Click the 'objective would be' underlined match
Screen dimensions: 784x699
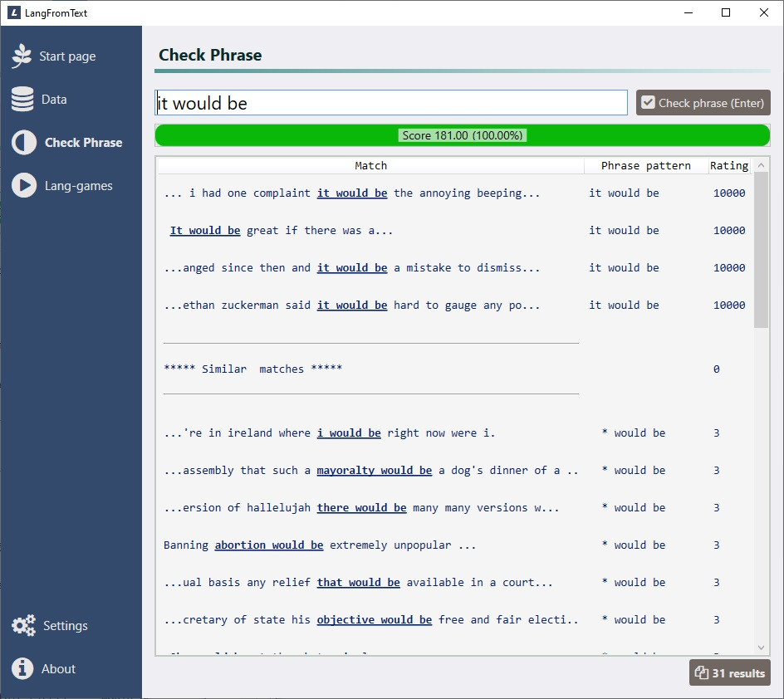coord(375,620)
